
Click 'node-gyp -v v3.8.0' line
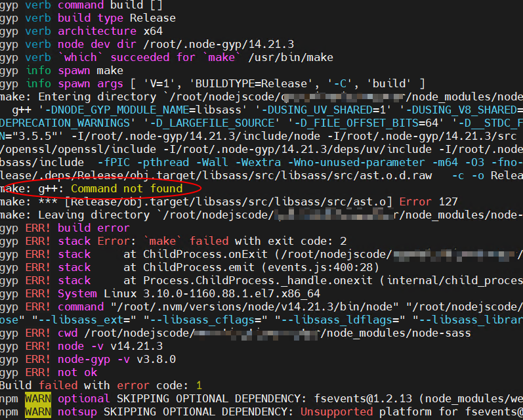88,359
